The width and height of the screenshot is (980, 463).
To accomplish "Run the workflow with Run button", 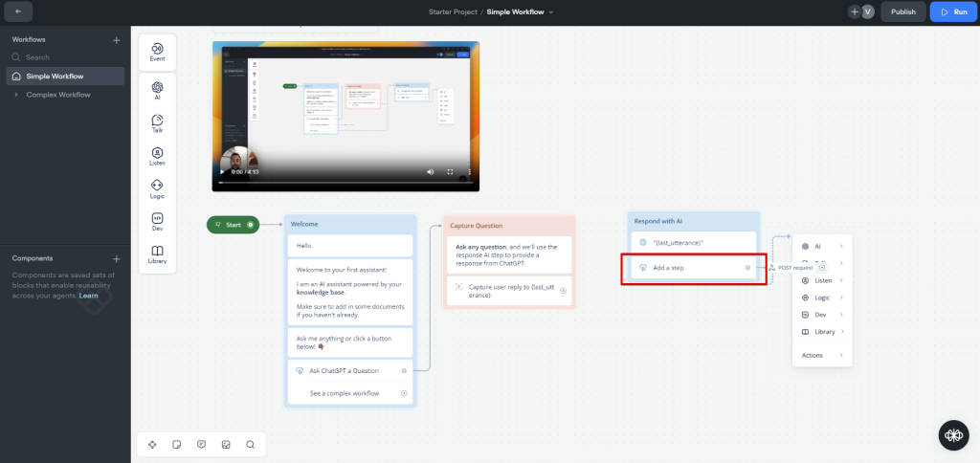I will click(x=954, y=12).
